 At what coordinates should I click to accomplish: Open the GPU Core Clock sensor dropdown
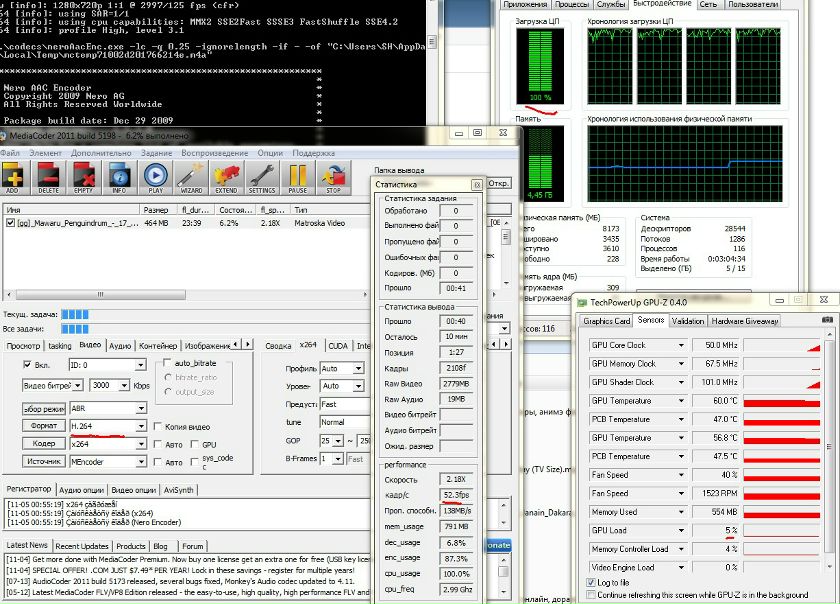681,345
